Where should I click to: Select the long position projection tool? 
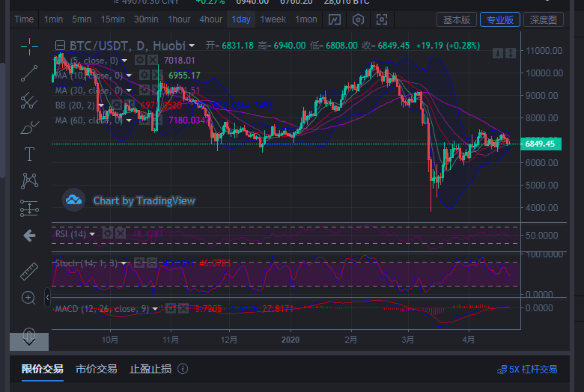pos(29,208)
